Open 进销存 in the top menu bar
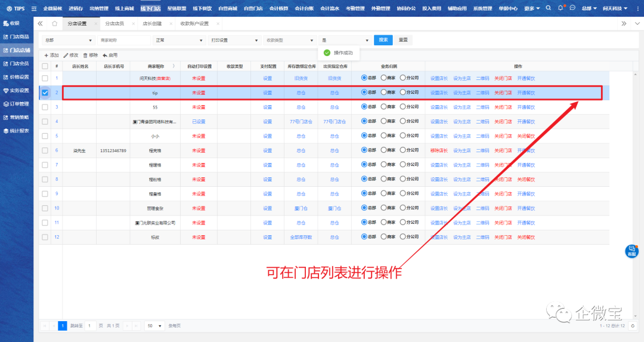644x342 pixels. (76, 8)
